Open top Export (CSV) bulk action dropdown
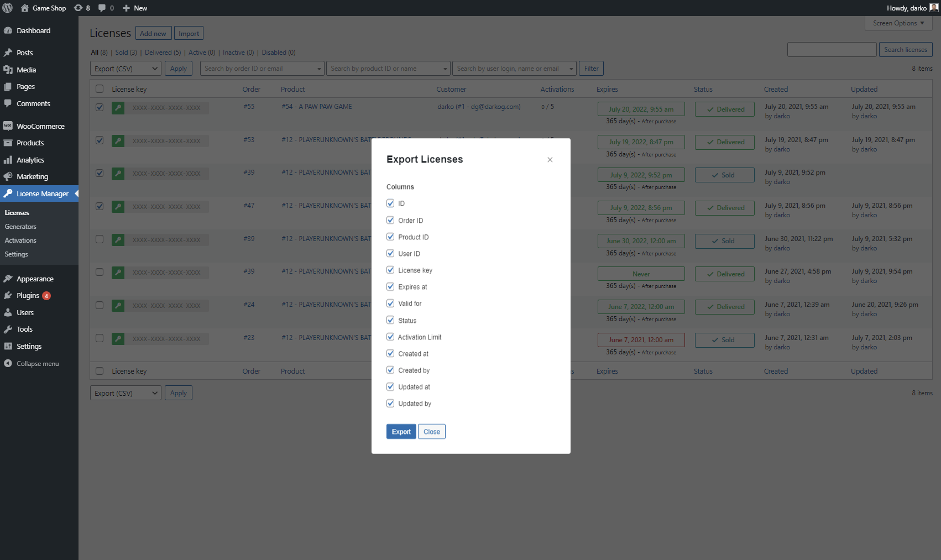 (126, 69)
